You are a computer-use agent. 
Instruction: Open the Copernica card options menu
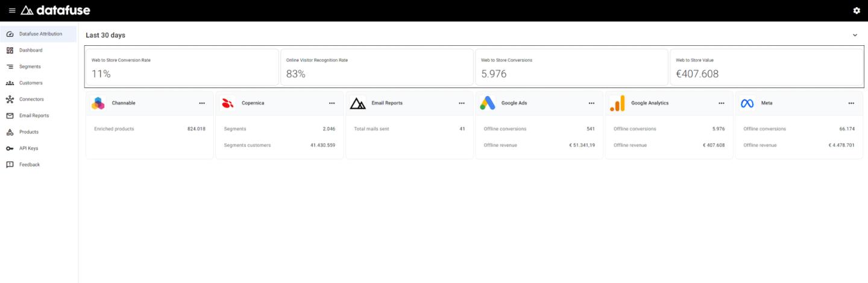click(x=332, y=103)
